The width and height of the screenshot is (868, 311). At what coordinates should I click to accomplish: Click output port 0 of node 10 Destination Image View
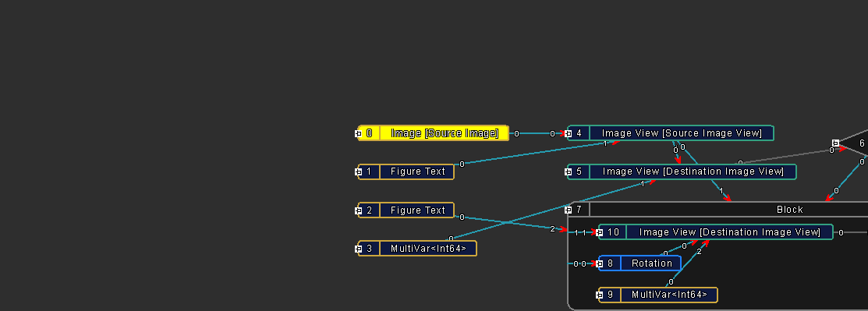[x=841, y=232]
